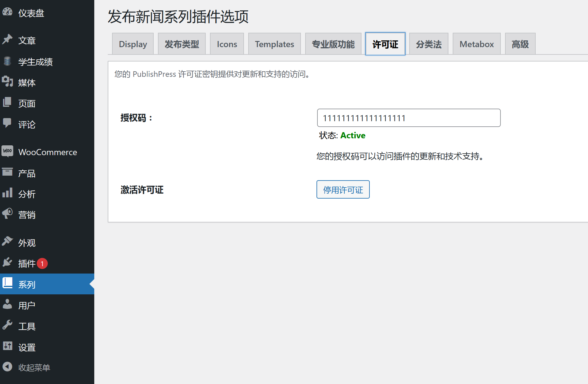Click inside the 授权码 license key field
This screenshot has width=588, height=384.
coord(408,118)
